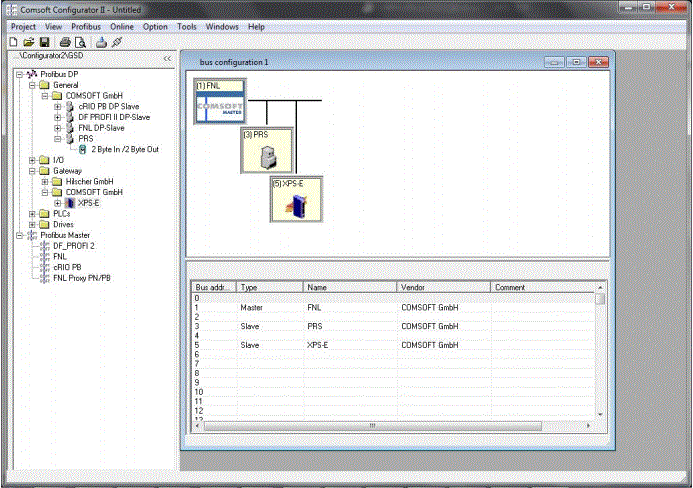Screen dimensions: 693x488
Task: Select the XPS-E slave row at address 5
Action: pos(393,345)
